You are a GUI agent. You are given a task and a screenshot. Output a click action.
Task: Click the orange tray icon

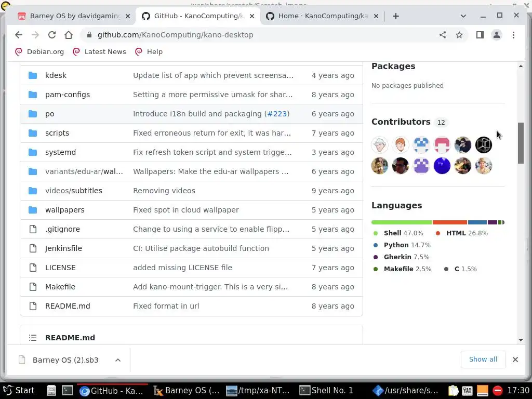pyautogui.click(x=483, y=391)
